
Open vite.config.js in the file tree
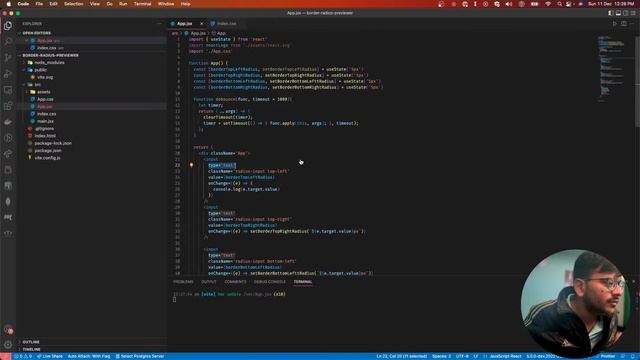coord(47,158)
